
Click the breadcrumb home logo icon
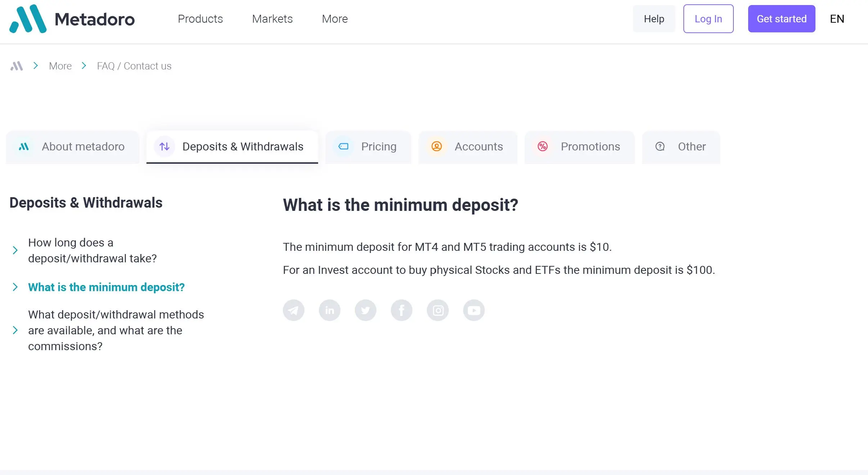(x=17, y=66)
